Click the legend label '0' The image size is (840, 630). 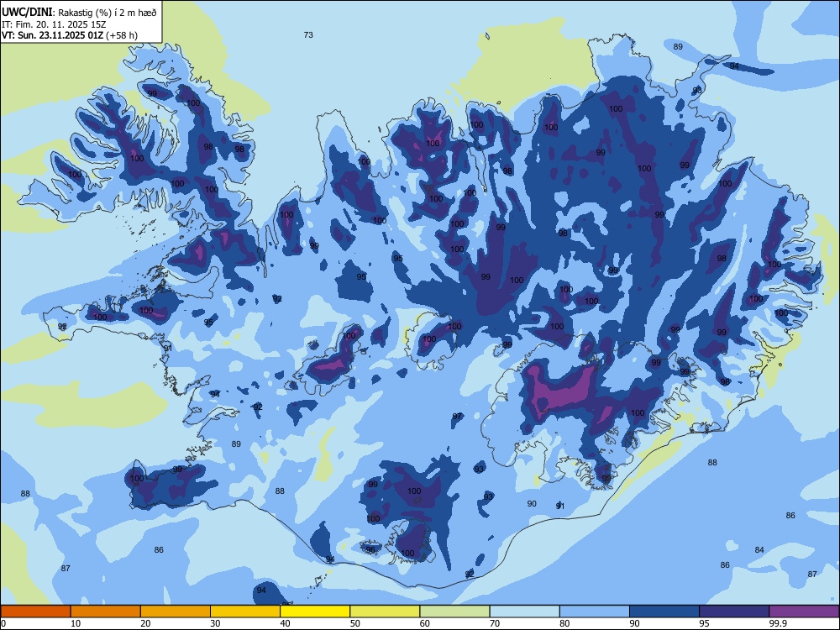[3, 623]
